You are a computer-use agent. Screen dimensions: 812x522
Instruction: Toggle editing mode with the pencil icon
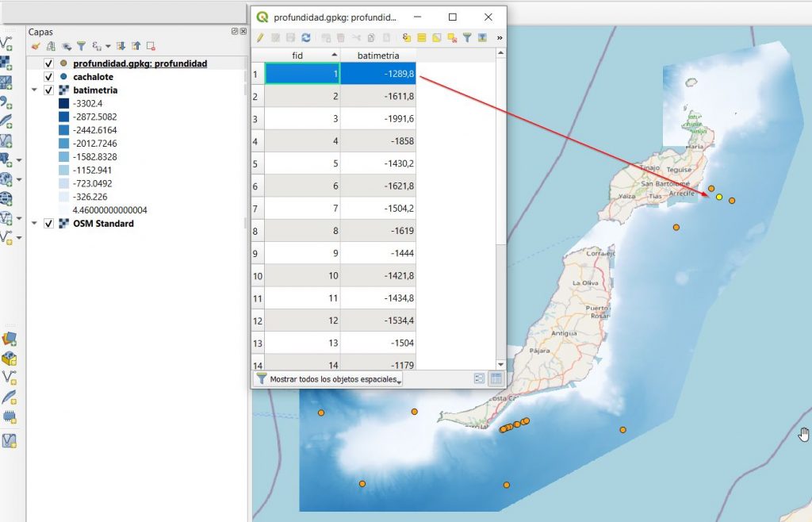click(x=260, y=37)
